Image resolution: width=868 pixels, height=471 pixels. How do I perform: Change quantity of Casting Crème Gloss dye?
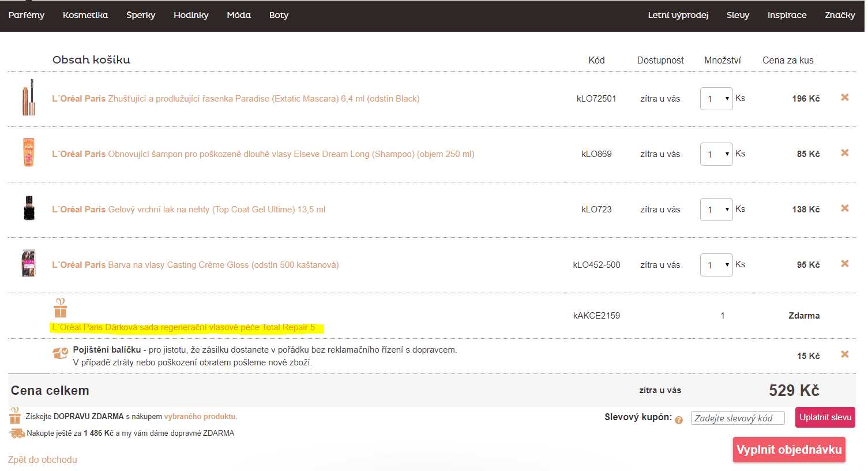click(716, 265)
